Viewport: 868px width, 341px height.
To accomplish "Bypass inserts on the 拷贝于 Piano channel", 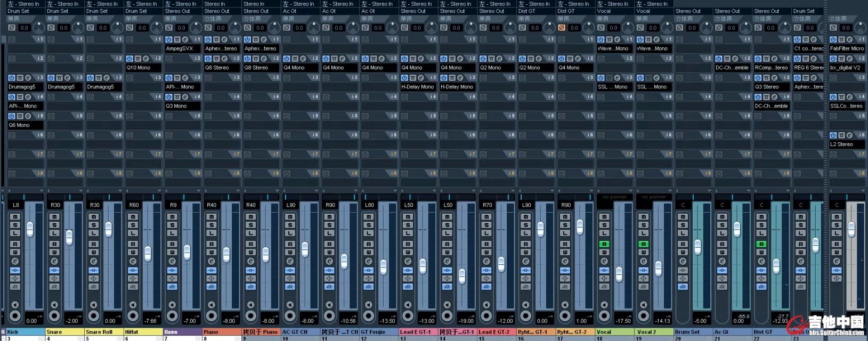I will [x=251, y=270].
